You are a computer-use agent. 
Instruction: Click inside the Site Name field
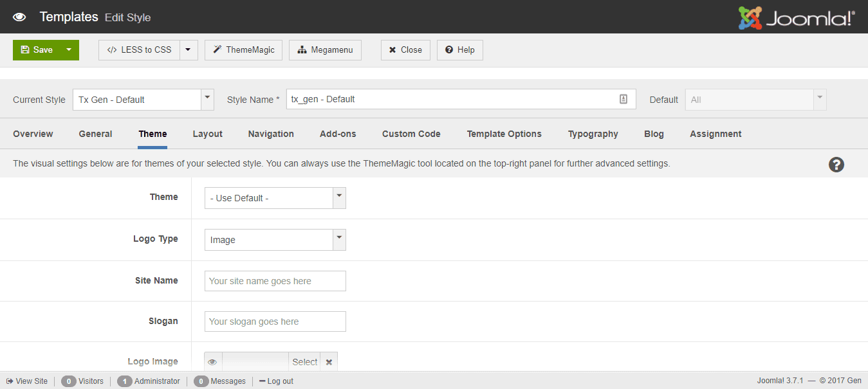(x=275, y=280)
